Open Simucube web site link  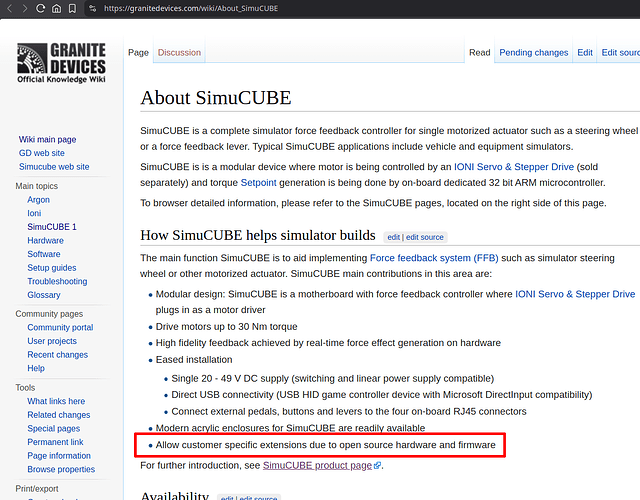[x=54, y=167]
